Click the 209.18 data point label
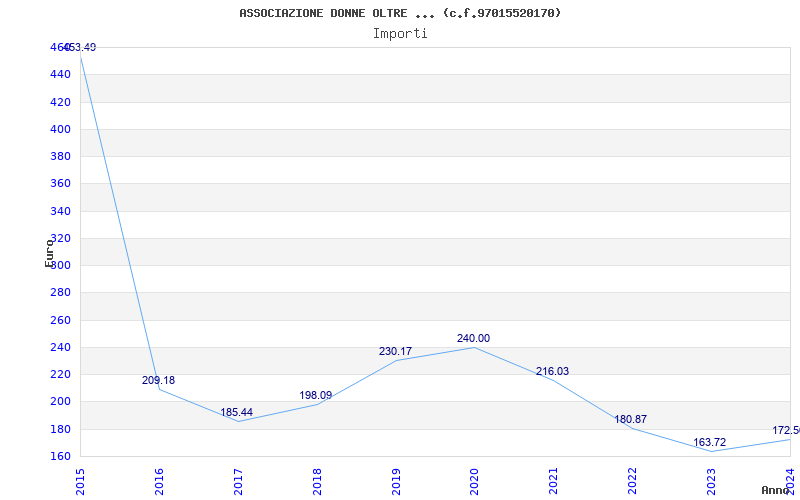This screenshot has height=500, width=800. click(158, 380)
